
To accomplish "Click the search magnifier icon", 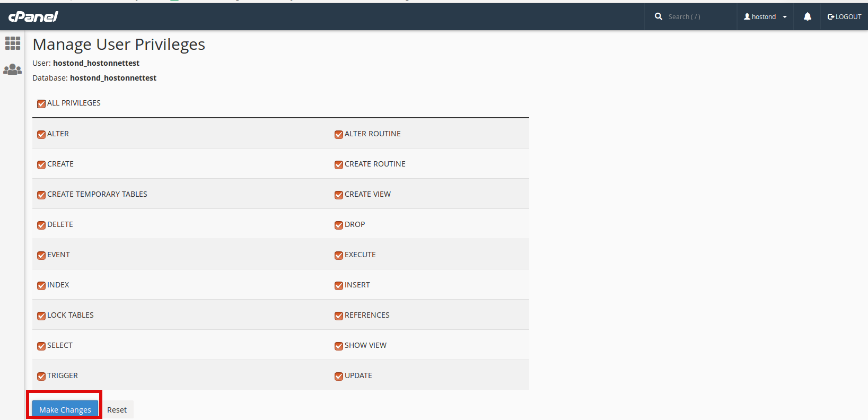I will point(659,16).
